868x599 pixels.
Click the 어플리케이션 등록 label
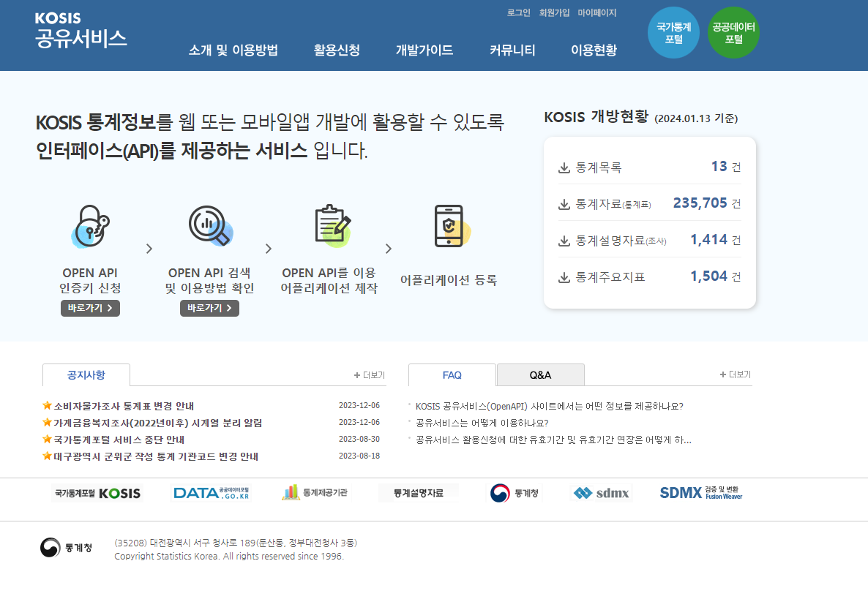[449, 280]
